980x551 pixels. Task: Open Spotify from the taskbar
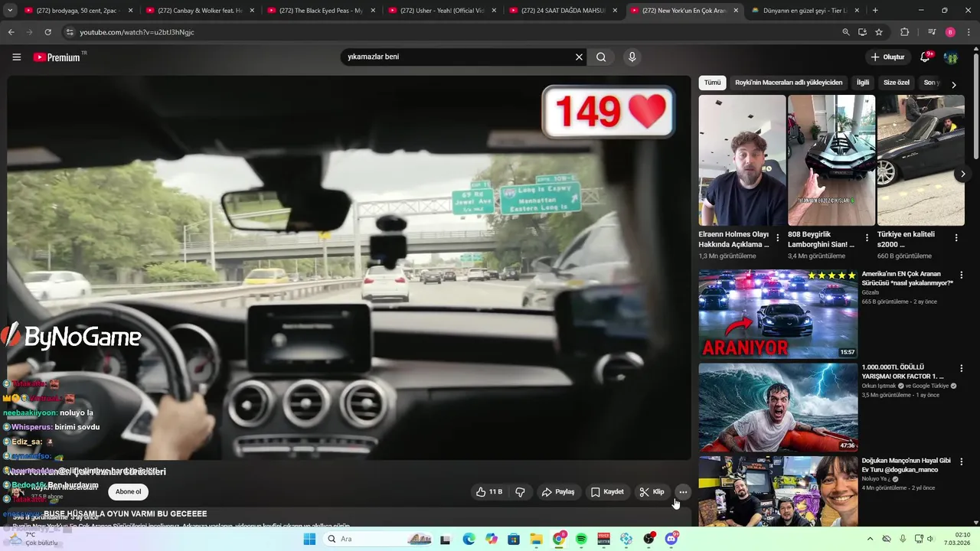[x=581, y=539]
